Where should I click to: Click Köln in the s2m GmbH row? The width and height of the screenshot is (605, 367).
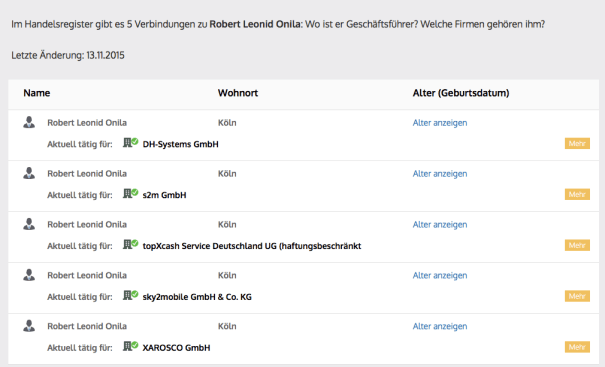[x=227, y=174]
